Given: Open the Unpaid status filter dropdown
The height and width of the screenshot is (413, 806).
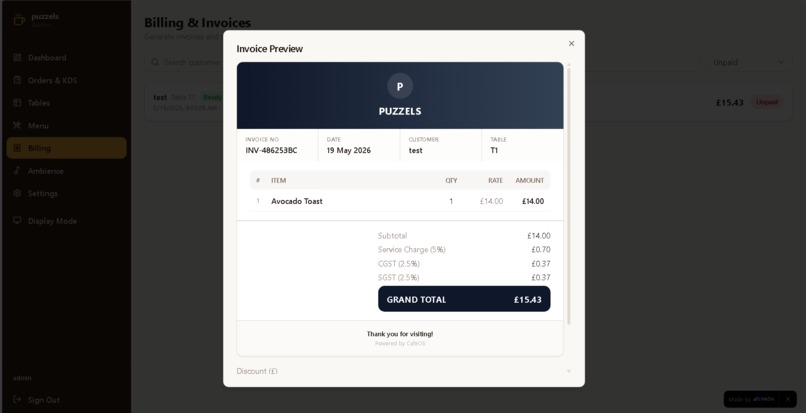Looking at the screenshot, I should pos(749,62).
